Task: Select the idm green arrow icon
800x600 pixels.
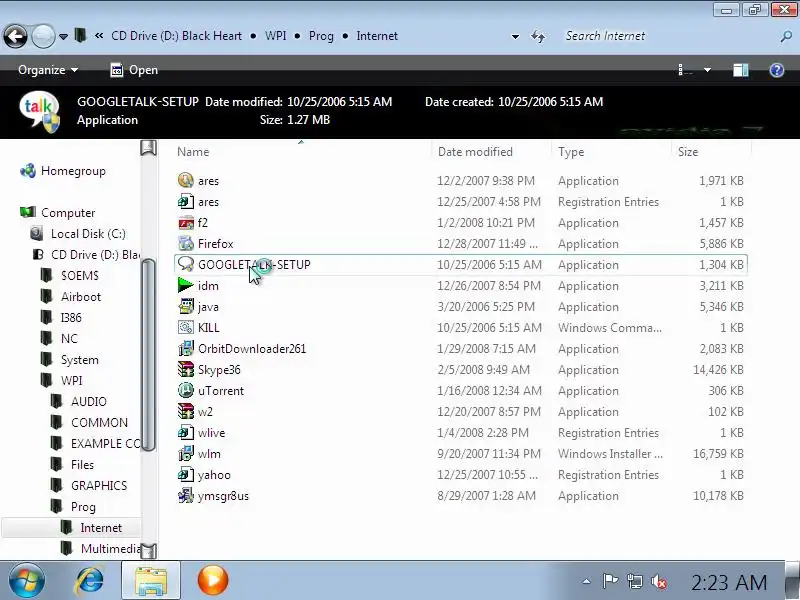Action: [186, 285]
